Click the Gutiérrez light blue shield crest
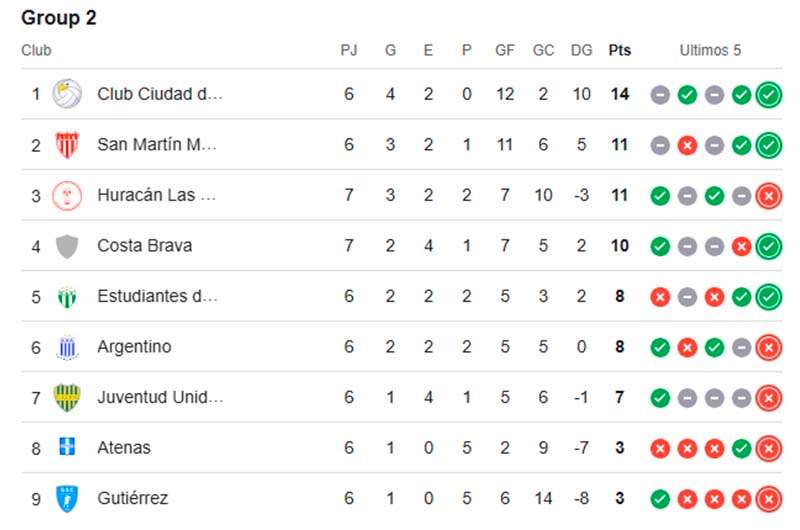Image resolution: width=800 pixels, height=530 pixels. (x=67, y=498)
